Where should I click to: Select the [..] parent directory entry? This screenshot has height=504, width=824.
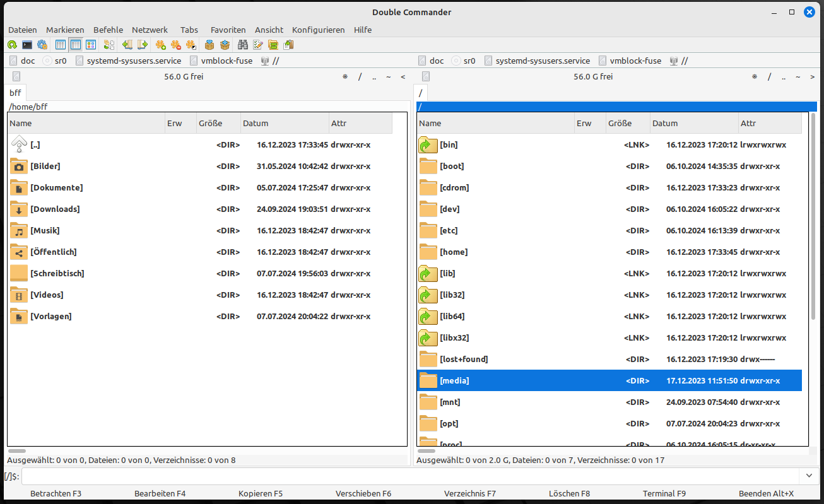point(200,144)
